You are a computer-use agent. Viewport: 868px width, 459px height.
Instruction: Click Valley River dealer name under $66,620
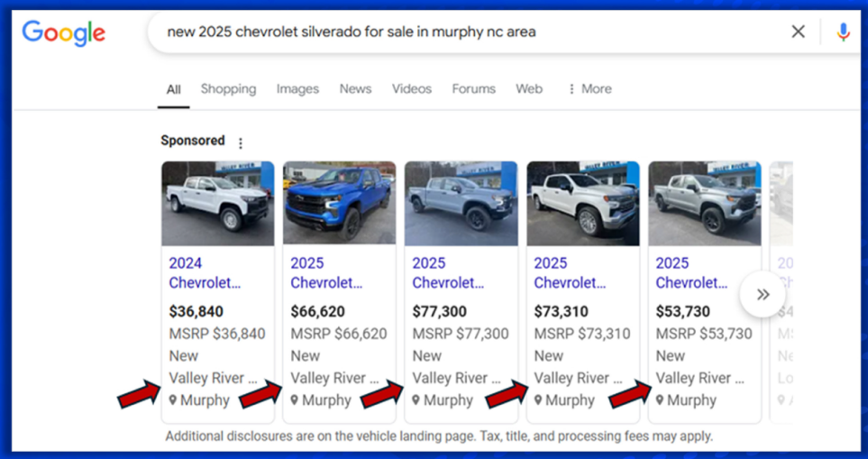(335, 378)
